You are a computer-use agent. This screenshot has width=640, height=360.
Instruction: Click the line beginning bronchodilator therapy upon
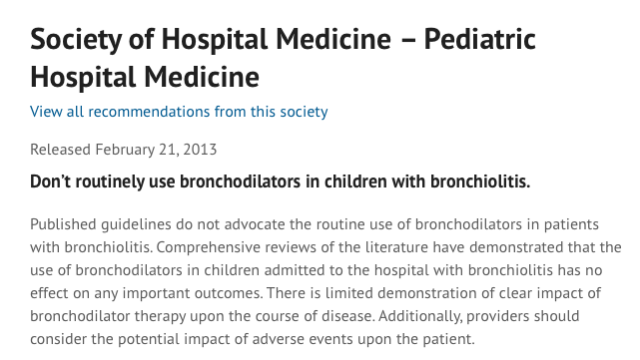click(x=304, y=316)
